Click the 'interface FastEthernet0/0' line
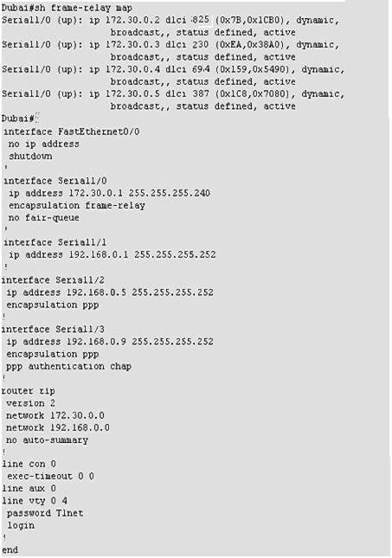 pos(71,131)
